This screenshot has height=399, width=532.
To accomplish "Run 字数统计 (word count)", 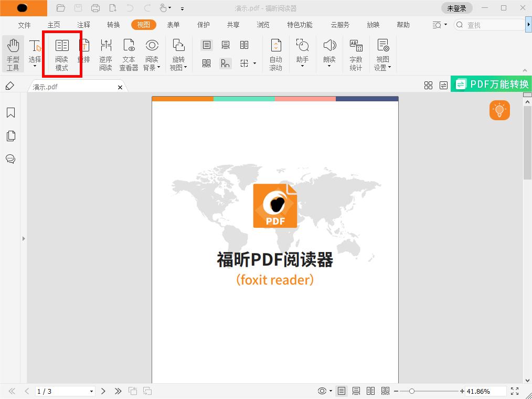I will (356, 54).
